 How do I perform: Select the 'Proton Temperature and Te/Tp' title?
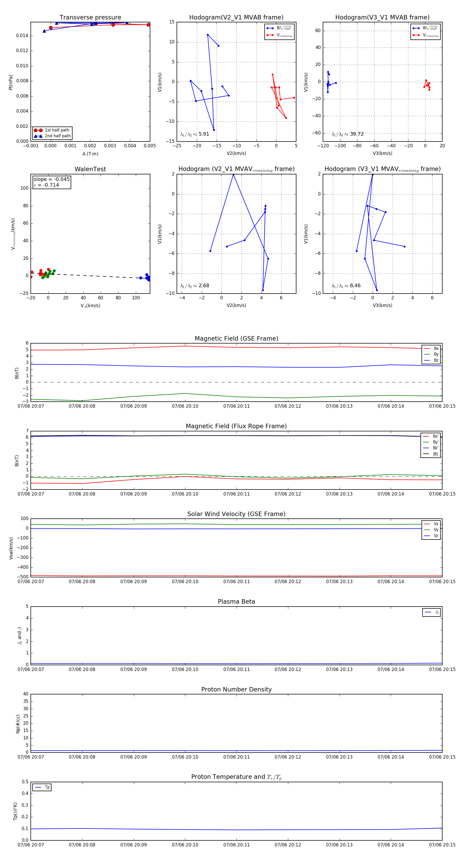click(x=236, y=777)
